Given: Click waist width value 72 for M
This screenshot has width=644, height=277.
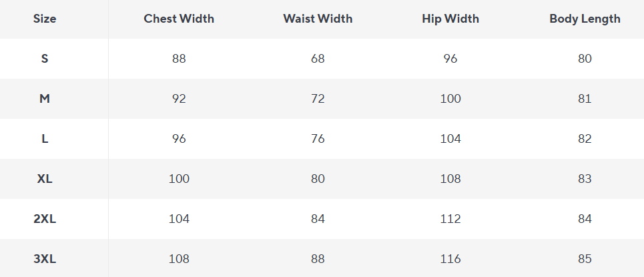Looking at the screenshot, I should (318, 99).
